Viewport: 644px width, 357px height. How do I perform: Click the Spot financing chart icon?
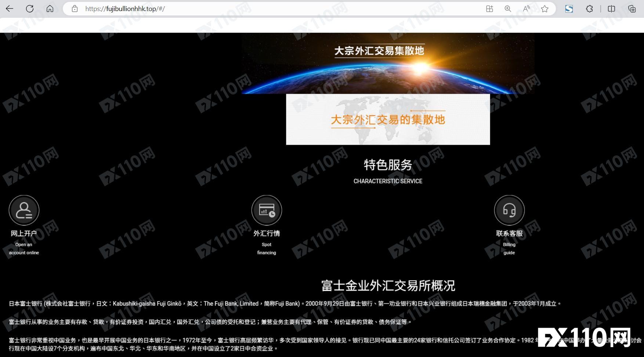click(267, 210)
